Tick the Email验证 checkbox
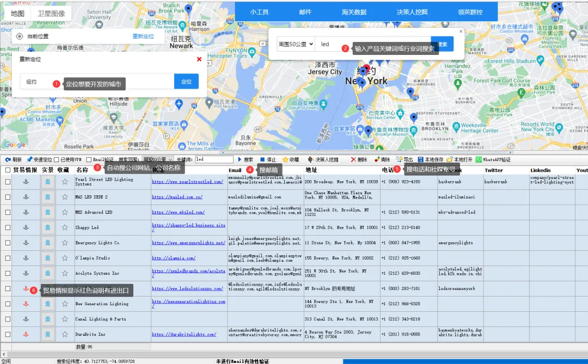Viewport: 588px width, 364px height. 89,160
